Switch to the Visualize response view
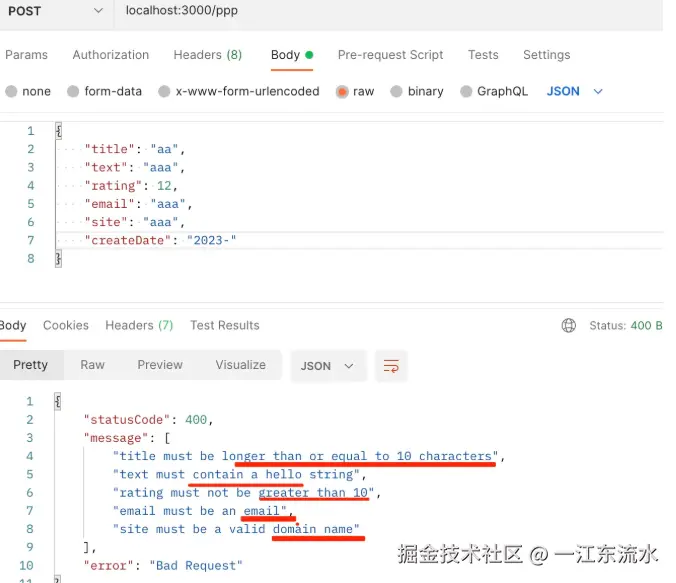The width and height of the screenshot is (676, 583). (241, 365)
